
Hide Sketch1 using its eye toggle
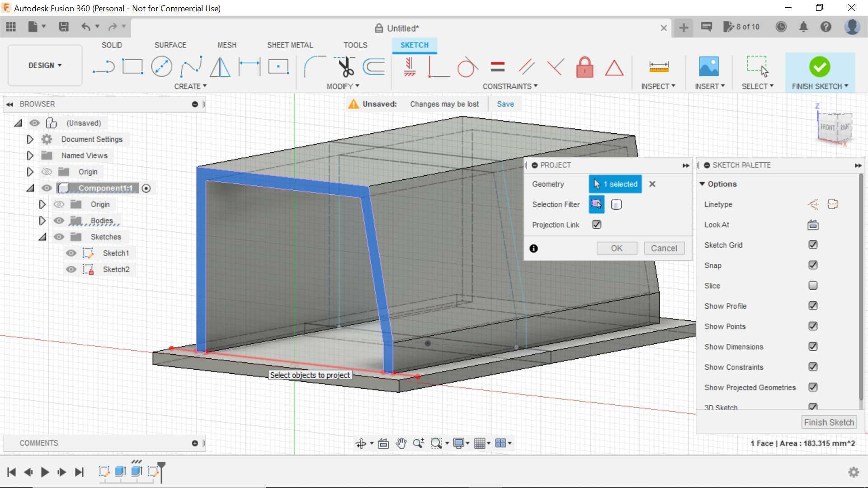(71, 253)
